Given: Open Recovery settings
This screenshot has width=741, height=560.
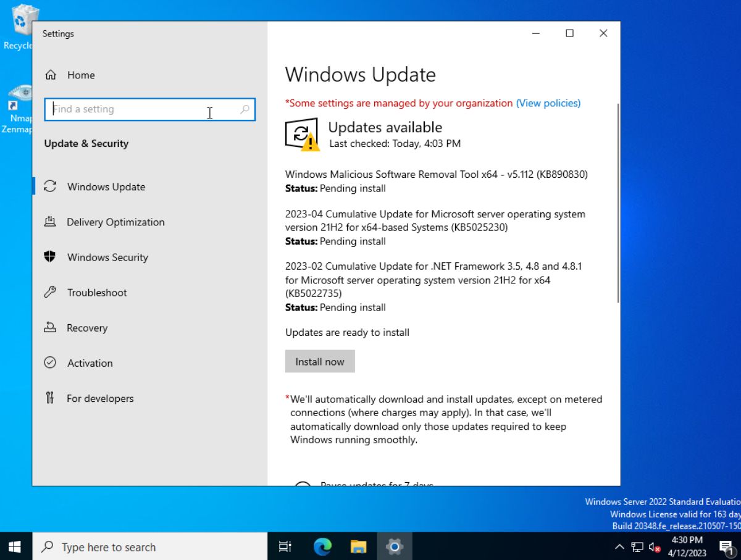Looking at the screenshot, I should coord(86,328).
